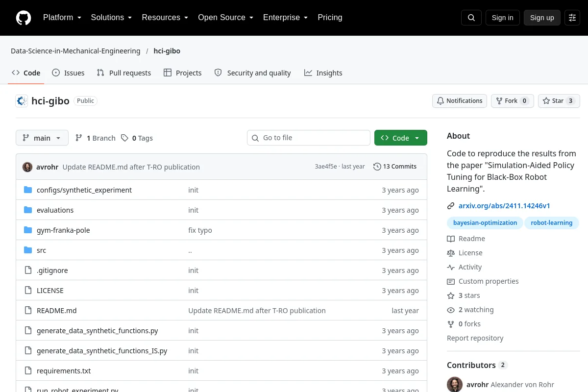The height and width of the screenshot is (392, 588).
Task: Click the Sign in button
Action: 502,18
